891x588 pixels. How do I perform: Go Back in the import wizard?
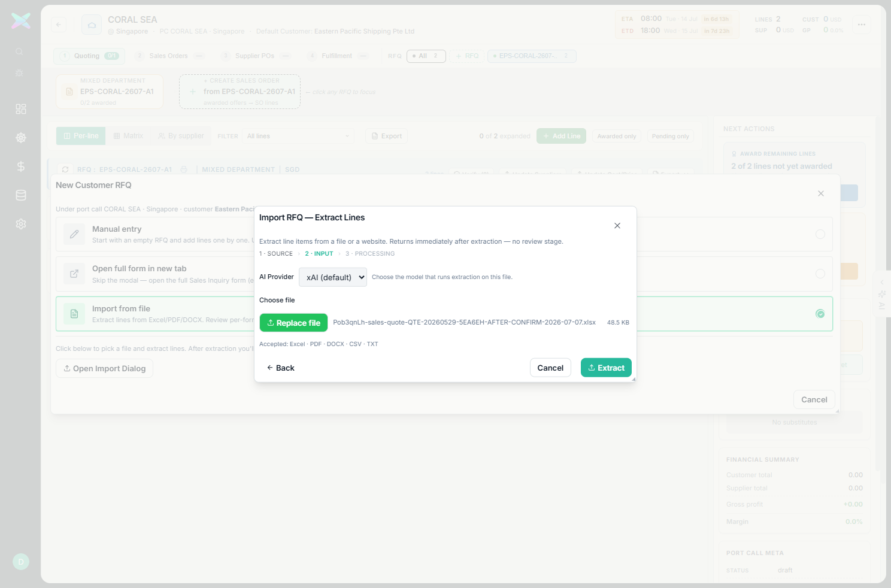(281, 368)
